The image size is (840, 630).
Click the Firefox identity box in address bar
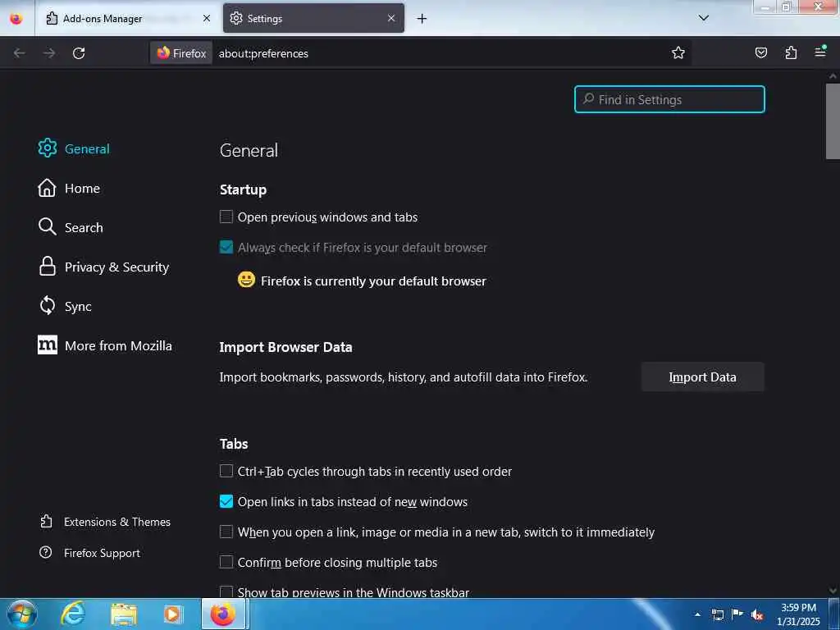181,53
